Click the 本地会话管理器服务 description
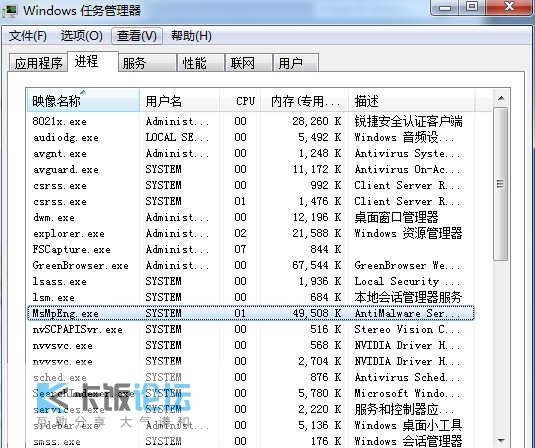This screenshot has height=448, width=535. [408, 298]
